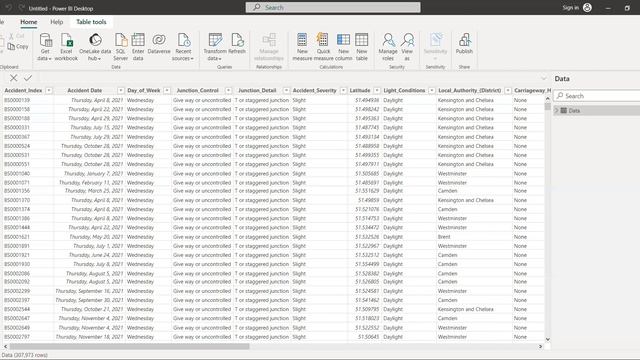Image resolution: width=640 pixels, height=360 pixels.
Task: Open Accident_Severity column filter dropdown
Action: [x=343, y=90]
